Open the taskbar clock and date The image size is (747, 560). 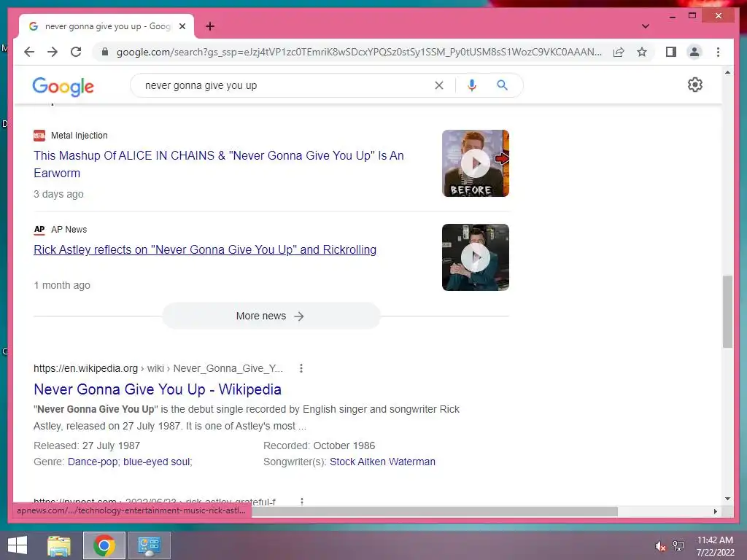[x=715, y=546]
